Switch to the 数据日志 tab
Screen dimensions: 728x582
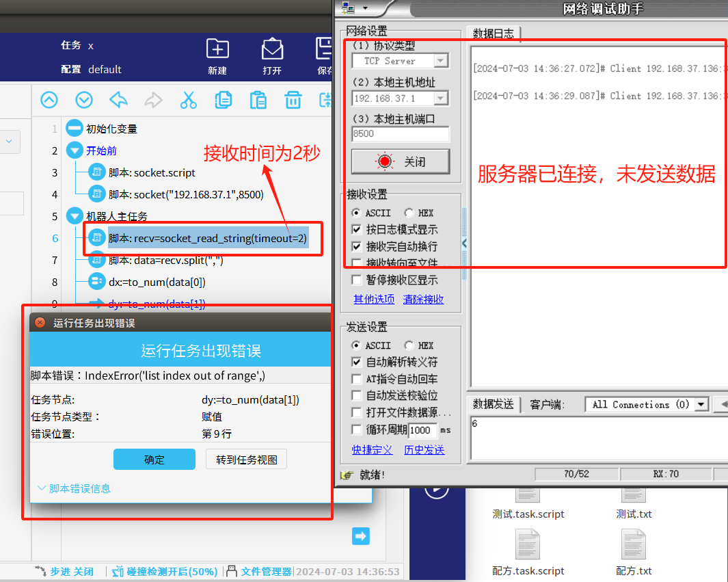pyautogui.click(x=494, y=33)
